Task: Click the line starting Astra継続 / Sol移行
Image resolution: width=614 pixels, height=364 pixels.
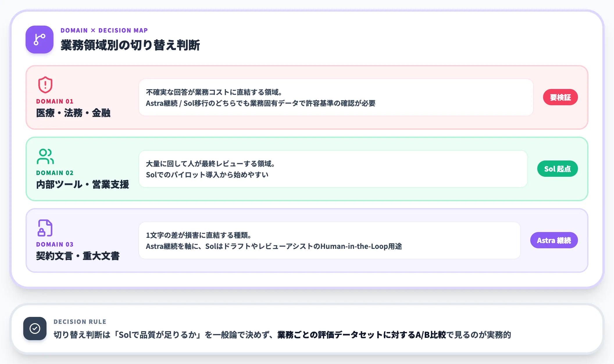Action: (260, 103)
